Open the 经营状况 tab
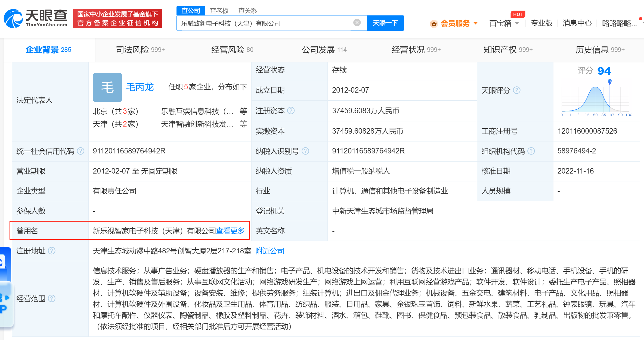 click(x=416, y=50)
